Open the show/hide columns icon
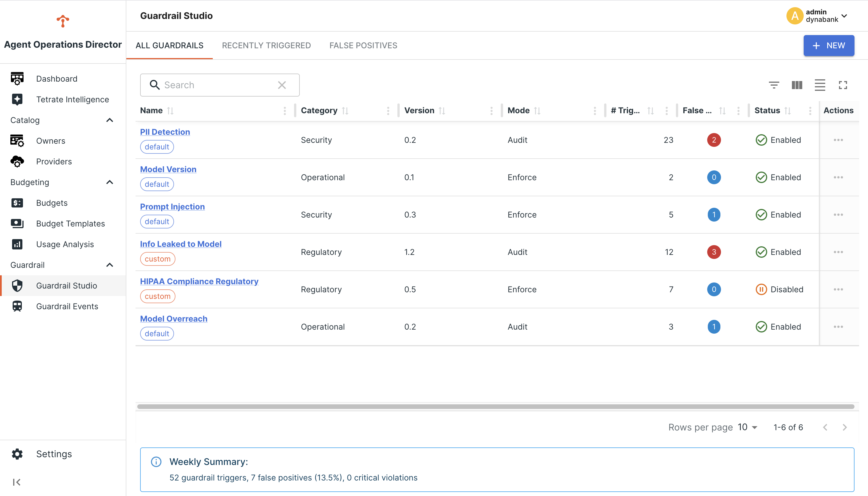The height and width of the screenshot is (496, 868). [797, 85]
